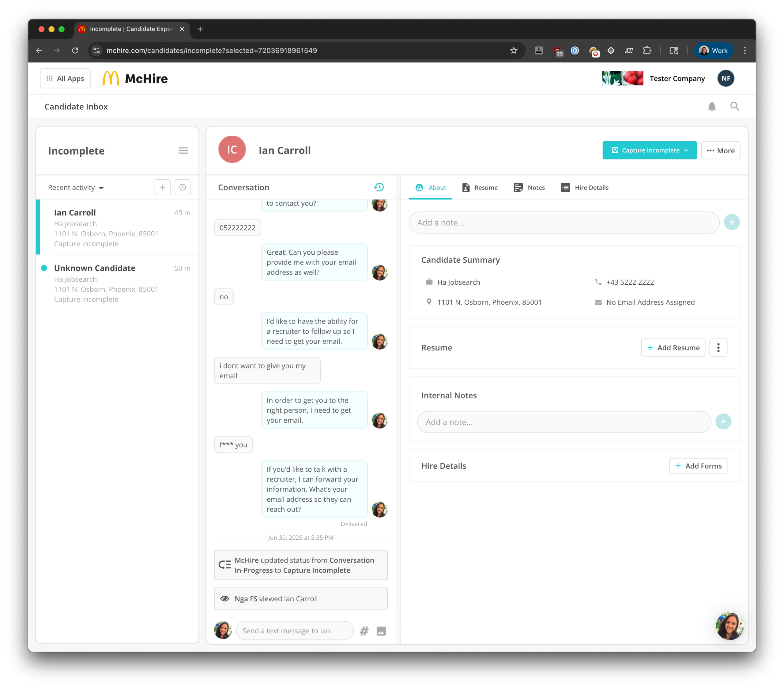Attach an image using the picture icon
Image resolution: width=784 pixels, height=689 pixels.
[x=381, y=631]
